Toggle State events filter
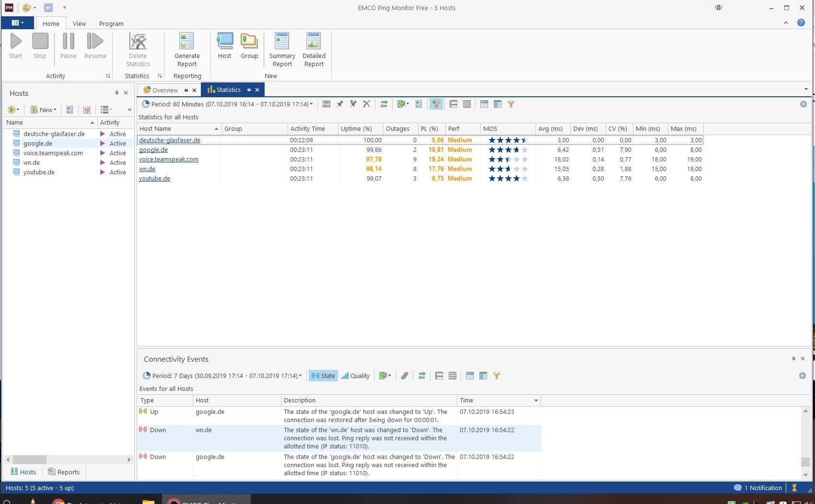Screen dimensions: 815x504 coord(323,376)
